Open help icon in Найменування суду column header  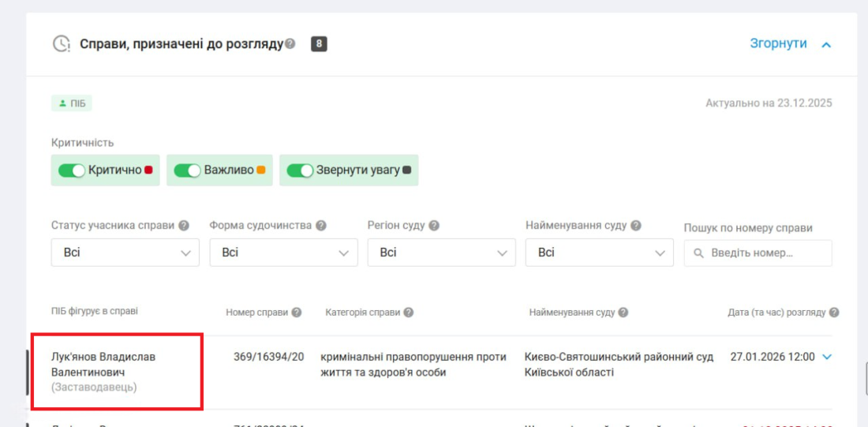point(623,313)
